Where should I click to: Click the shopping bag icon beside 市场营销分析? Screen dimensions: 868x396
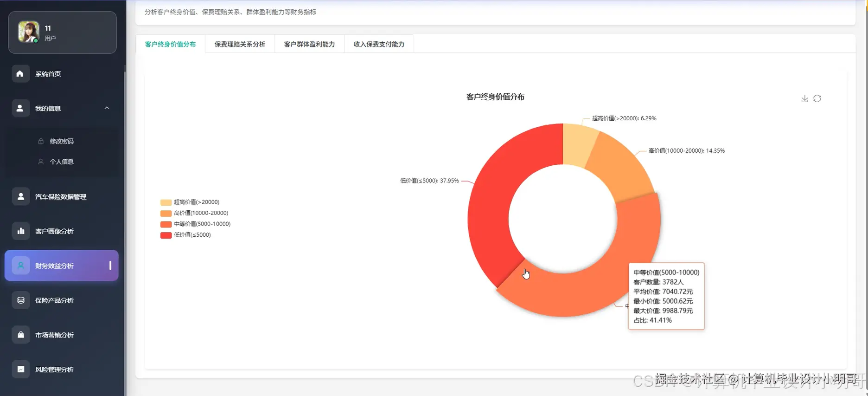(x=20, y=335)
